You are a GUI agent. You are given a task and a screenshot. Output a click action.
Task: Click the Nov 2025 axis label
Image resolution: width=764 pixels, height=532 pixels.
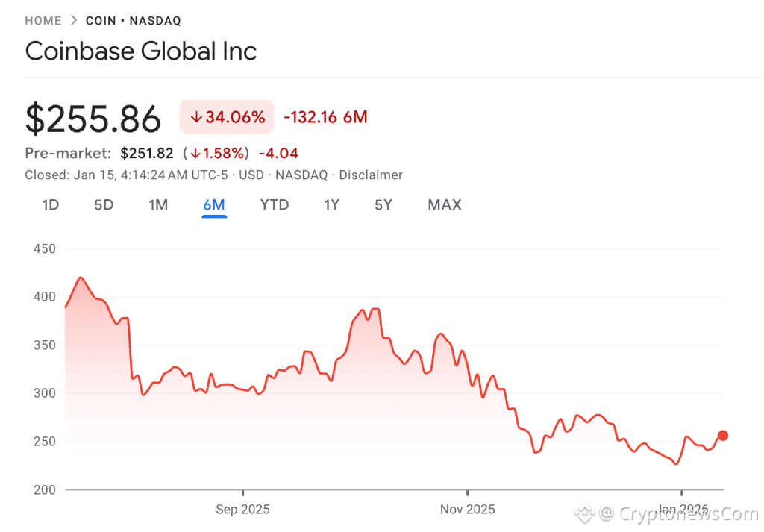[467, 509]
